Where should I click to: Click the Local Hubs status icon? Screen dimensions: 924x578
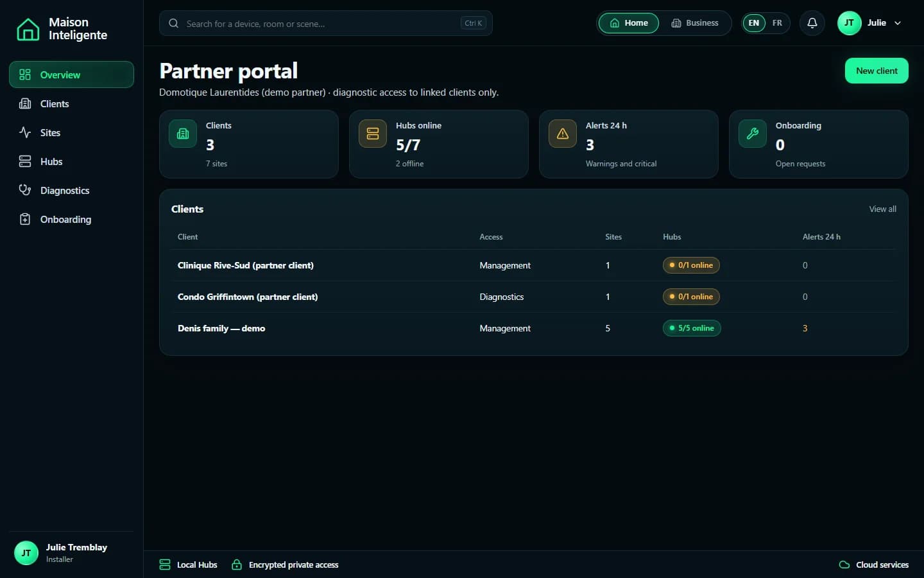pyautogui.click(x=165, y=565)
